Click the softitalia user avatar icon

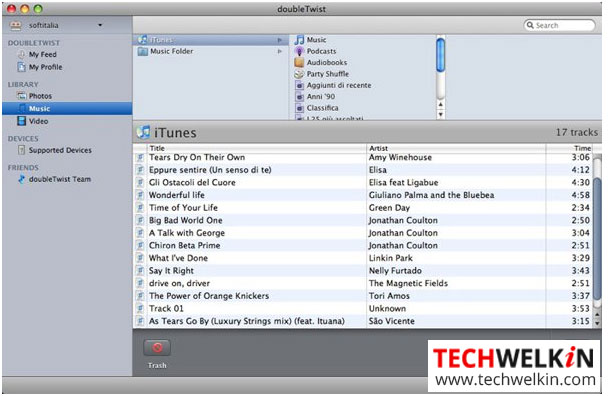click(x=16, y=25)
